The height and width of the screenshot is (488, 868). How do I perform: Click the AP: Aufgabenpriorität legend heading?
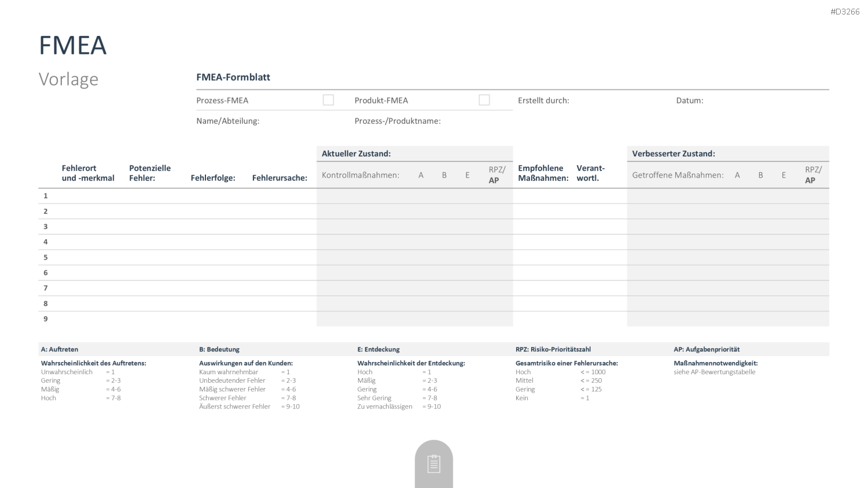tap(707, 349)
